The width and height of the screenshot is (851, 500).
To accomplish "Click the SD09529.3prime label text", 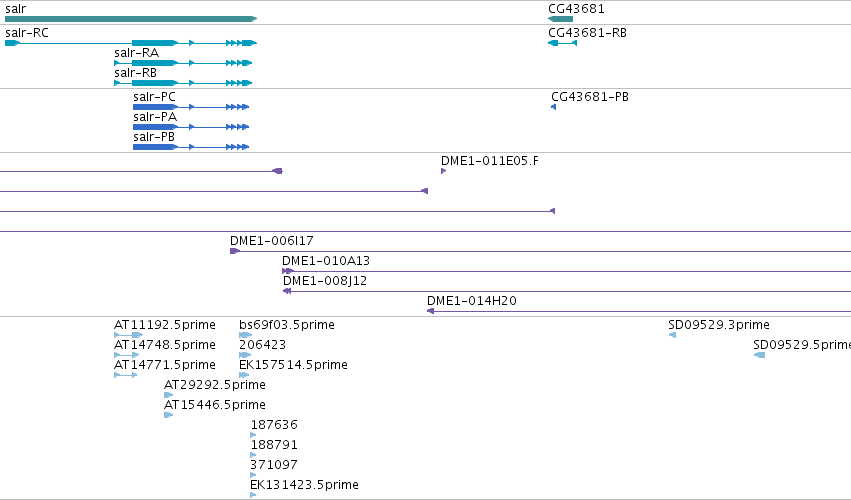I will click(719, 325).
